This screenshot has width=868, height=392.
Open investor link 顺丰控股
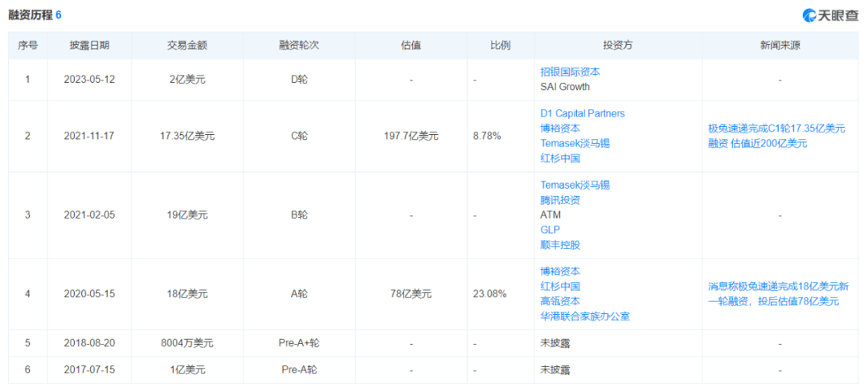click(560, 244)
